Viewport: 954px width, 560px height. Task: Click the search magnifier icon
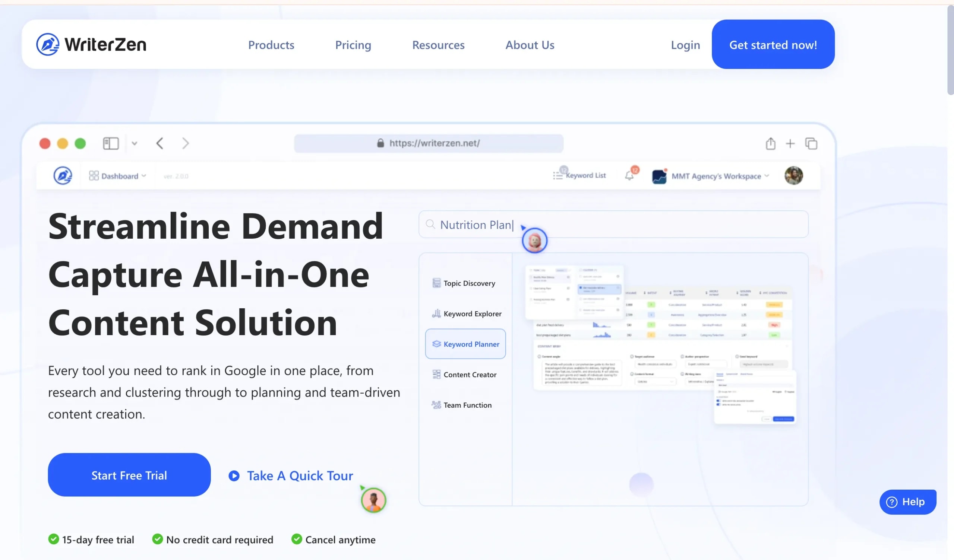coord(430,225)
